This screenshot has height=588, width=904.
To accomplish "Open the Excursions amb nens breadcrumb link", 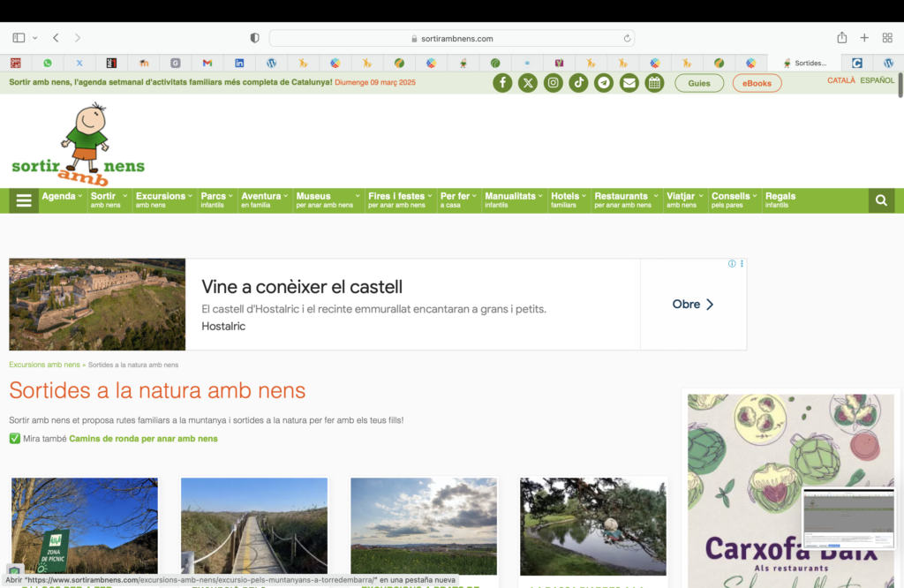I will click(x=44, y=365).
